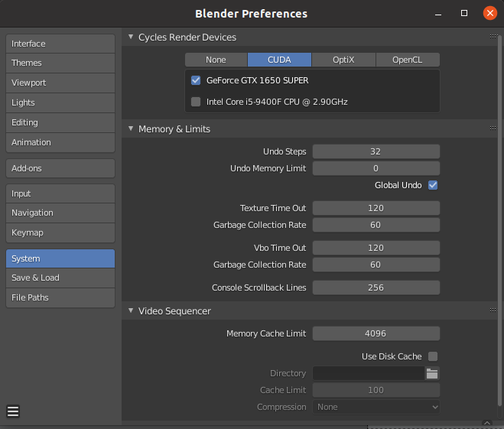Enable the Use Disk Cache checkbox

coord(433,356)
